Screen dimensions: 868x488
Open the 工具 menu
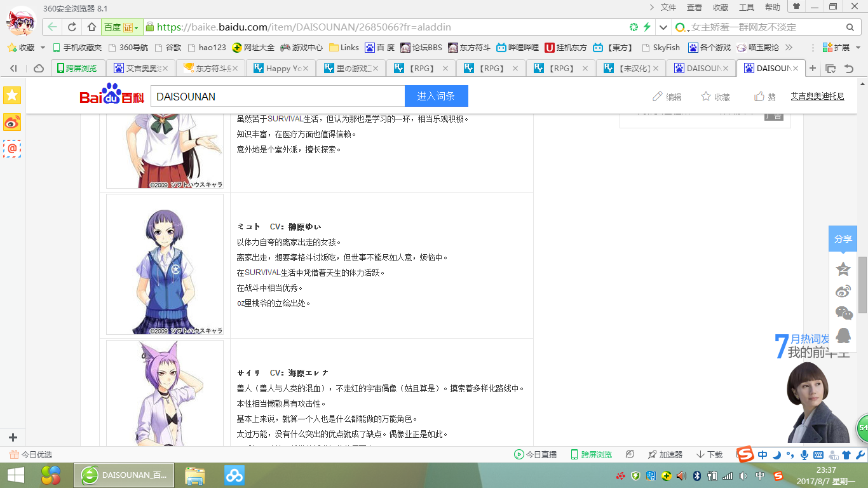pyautogui.click(x=747, y=8)
